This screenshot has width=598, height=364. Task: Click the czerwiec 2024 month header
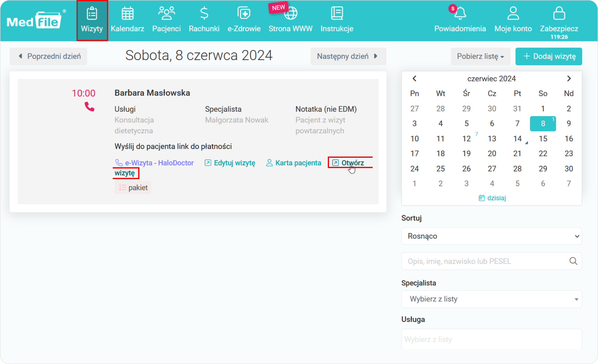491,79
